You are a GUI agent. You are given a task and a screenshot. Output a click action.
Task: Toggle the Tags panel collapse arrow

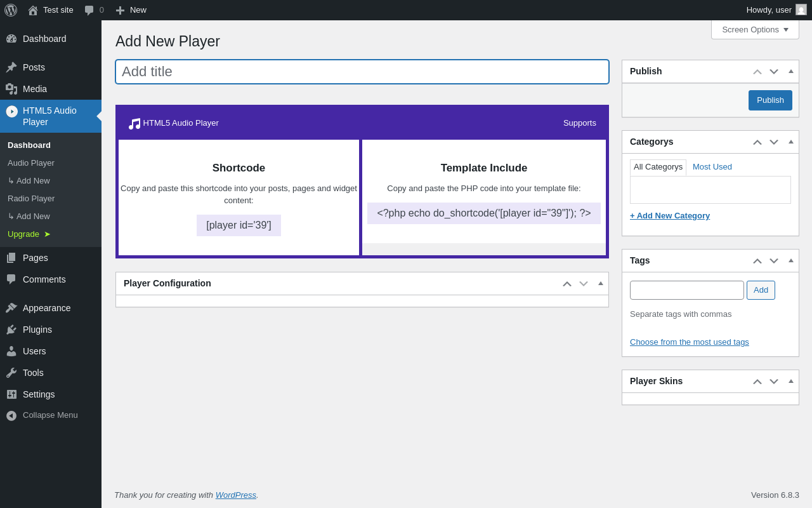[x=790, y=260]
